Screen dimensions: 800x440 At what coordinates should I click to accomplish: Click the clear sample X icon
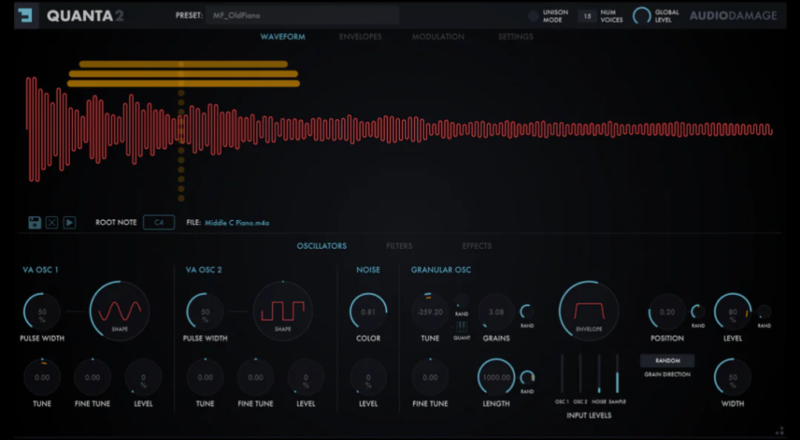click(52, 222)
